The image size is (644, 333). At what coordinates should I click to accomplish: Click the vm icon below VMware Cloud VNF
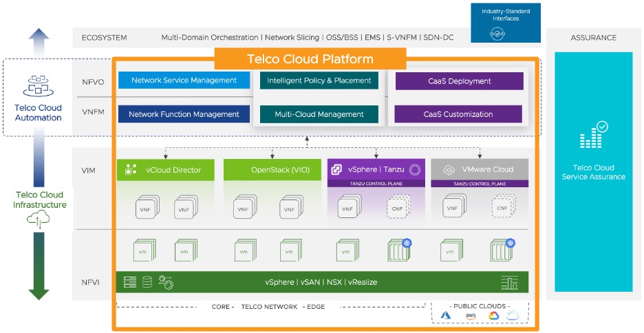coord(451,250)
